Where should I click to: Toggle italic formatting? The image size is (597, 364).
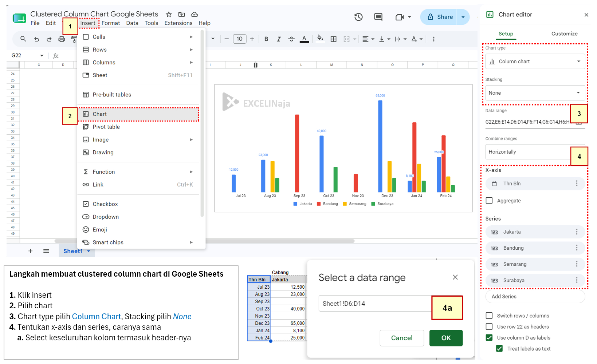pos(279,39)
